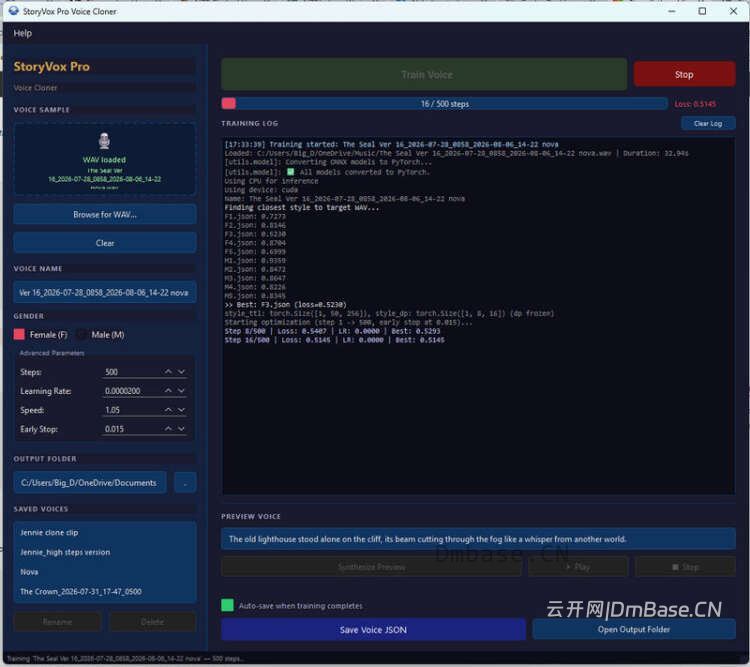Image resolution: width=750 pixels, height=667 pixels.
Task: Click the output folder path field
Action: 90,483
